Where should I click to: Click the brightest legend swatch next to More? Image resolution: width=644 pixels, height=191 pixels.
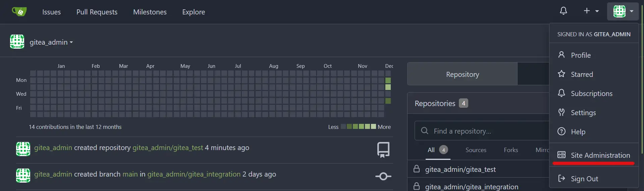(x=373, y=127)
